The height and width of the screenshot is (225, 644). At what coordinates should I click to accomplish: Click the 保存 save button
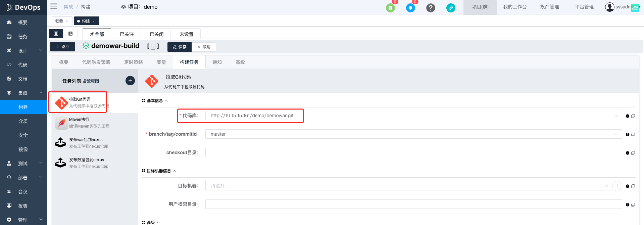(x=180, y=47)
